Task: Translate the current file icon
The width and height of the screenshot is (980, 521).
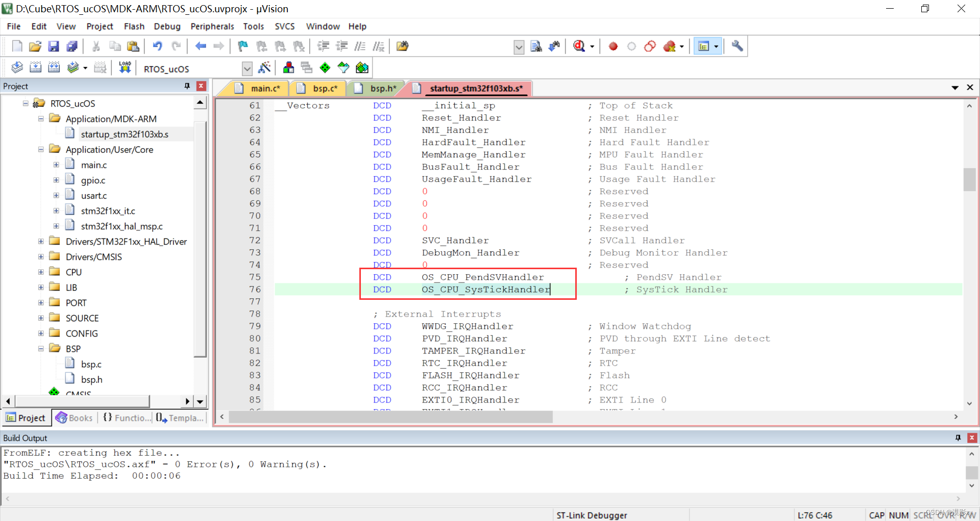Action: [x=17, y=67]
